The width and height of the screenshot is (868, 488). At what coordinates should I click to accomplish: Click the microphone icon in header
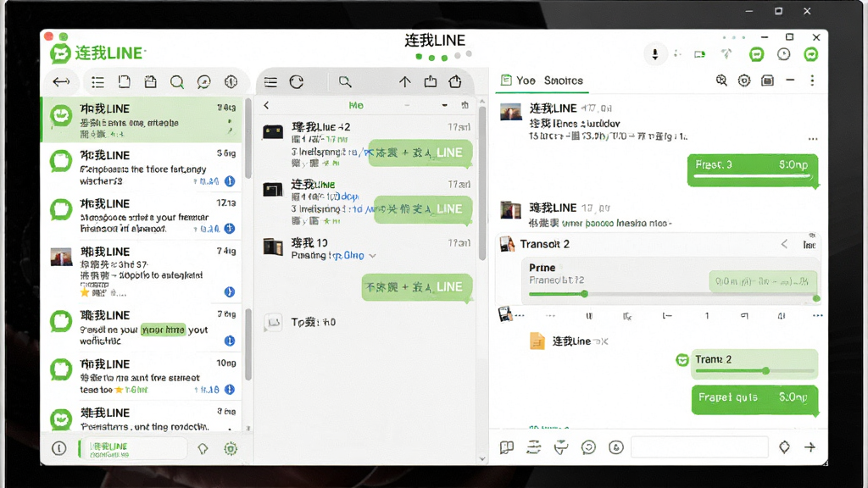click(x=655, y=54)
